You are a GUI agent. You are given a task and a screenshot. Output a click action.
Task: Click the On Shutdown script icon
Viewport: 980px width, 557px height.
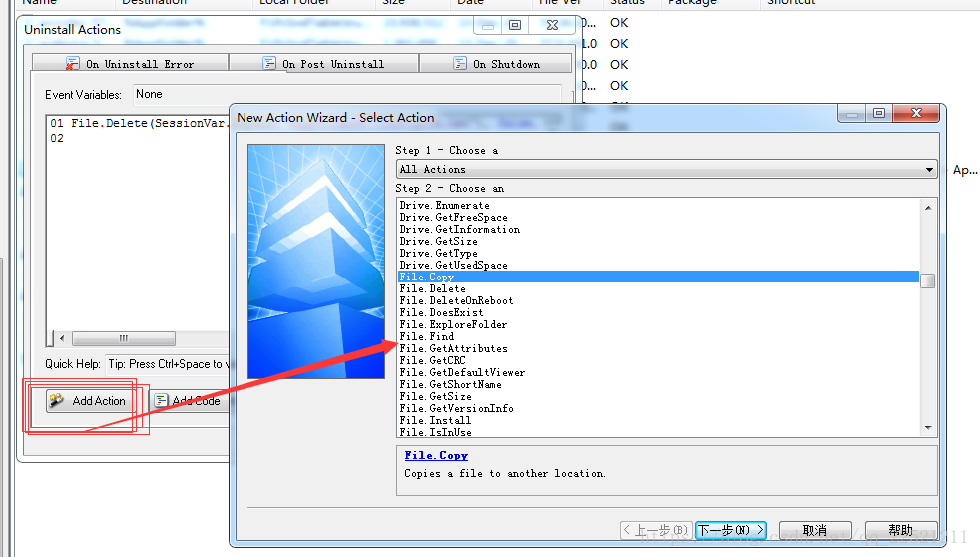[x=460, y=63]
